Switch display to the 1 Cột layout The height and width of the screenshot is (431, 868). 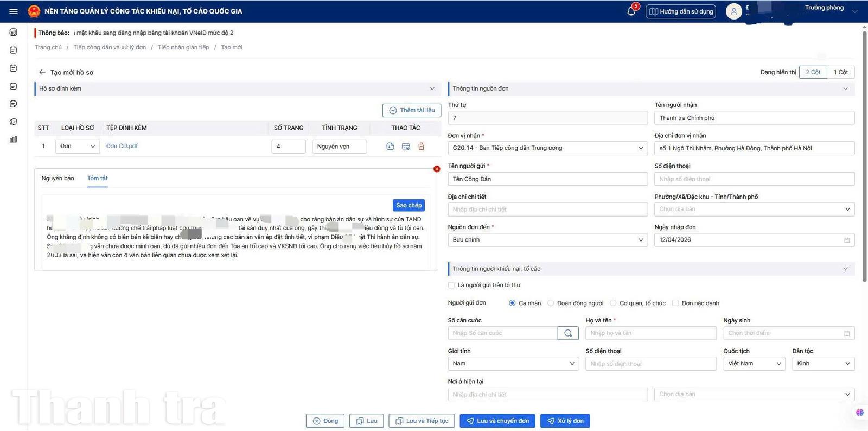pos(840,72)
